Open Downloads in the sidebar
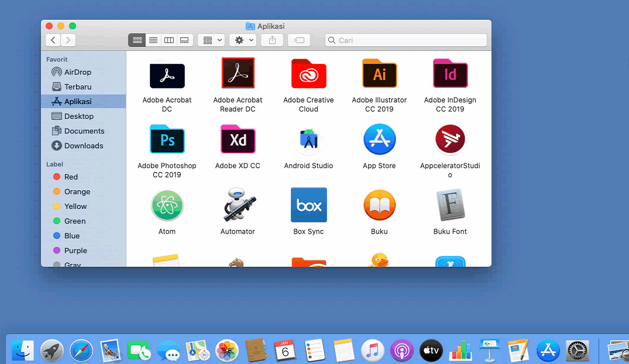Image resolution: width=629 pixels, height=364 pixels. [84, 146]
